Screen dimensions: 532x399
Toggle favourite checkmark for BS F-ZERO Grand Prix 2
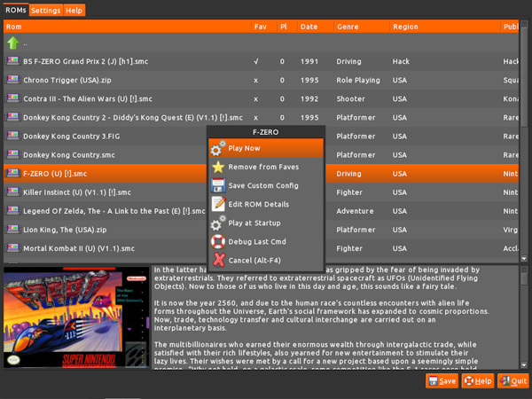pyautogui.click(x=256, y=61)
